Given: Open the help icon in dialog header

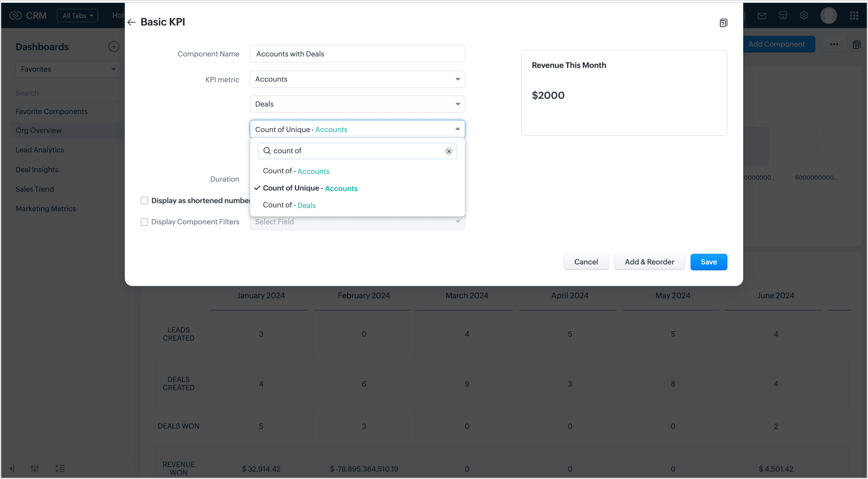Looking at the screenshot, I should (x=723, y=23).
